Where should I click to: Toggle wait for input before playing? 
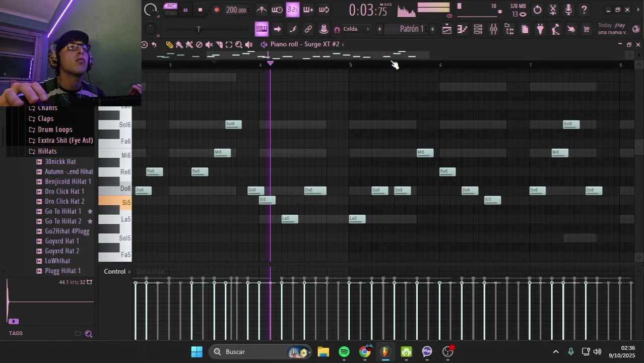277,10
